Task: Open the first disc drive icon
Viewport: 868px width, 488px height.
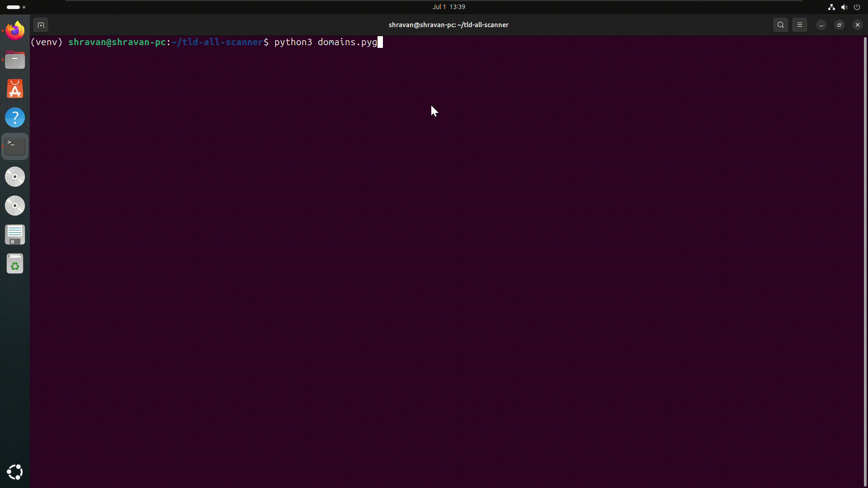Action: point(15,177)
